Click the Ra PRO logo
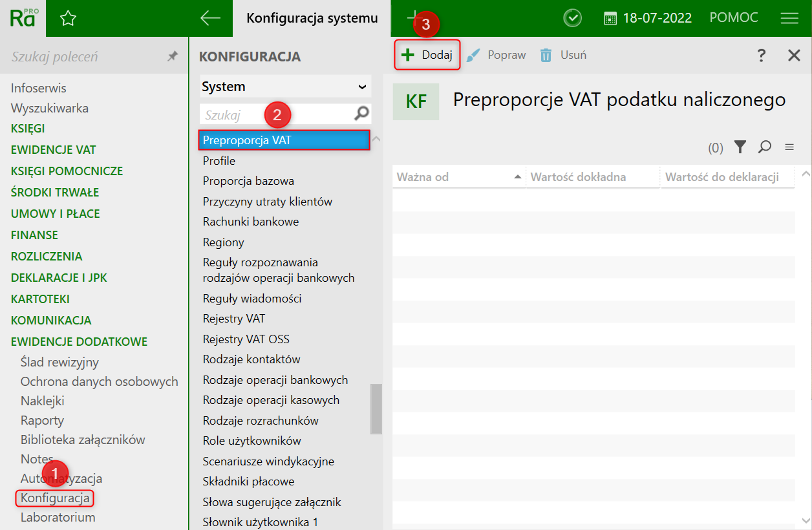Viewport: 812px width, 530px height. [24, 18]
